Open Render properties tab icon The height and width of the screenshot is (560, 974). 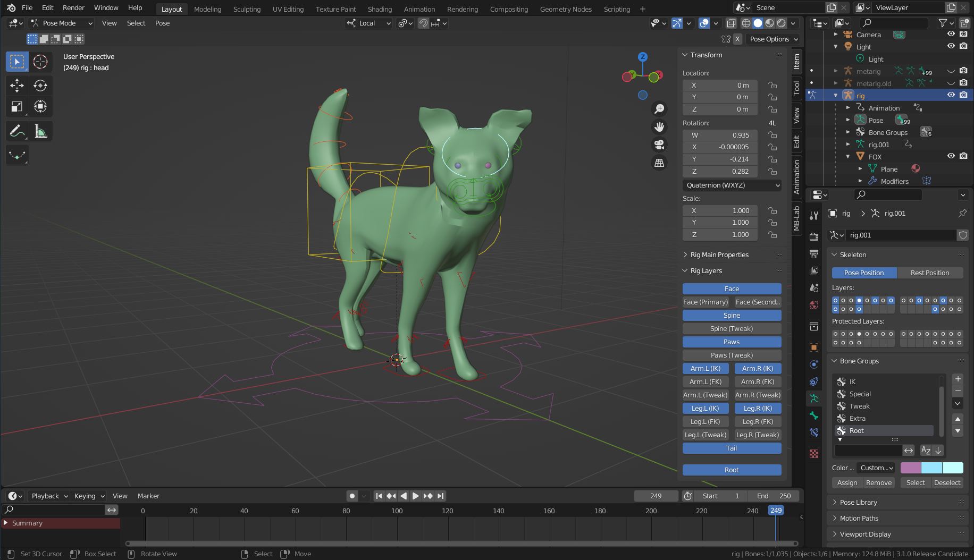814,236
